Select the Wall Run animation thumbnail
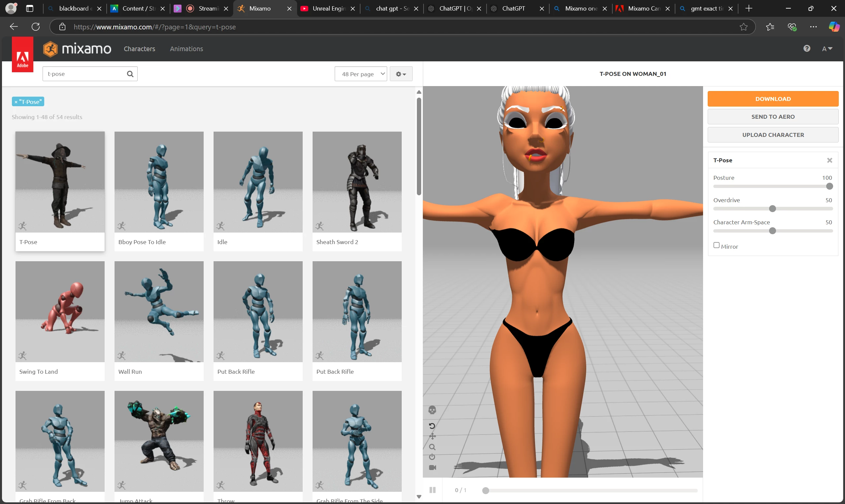Viewport: 845px width, 504px height. 159,311
